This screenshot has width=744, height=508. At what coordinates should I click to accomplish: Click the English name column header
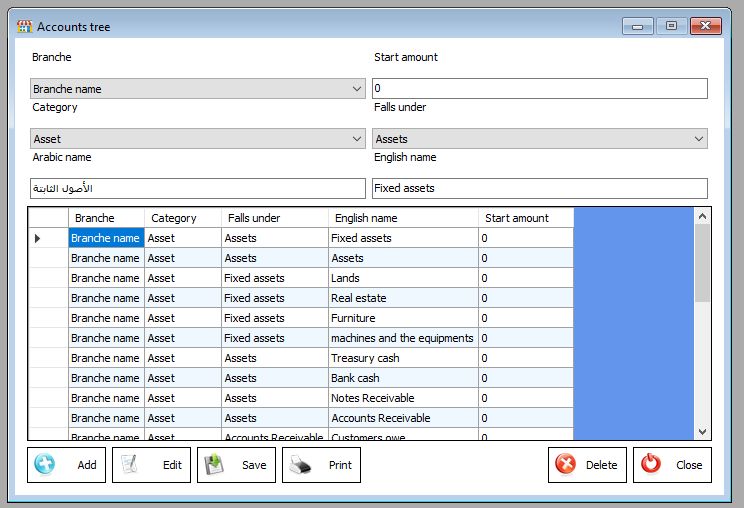pyautogui.click(x=403, y=218)
